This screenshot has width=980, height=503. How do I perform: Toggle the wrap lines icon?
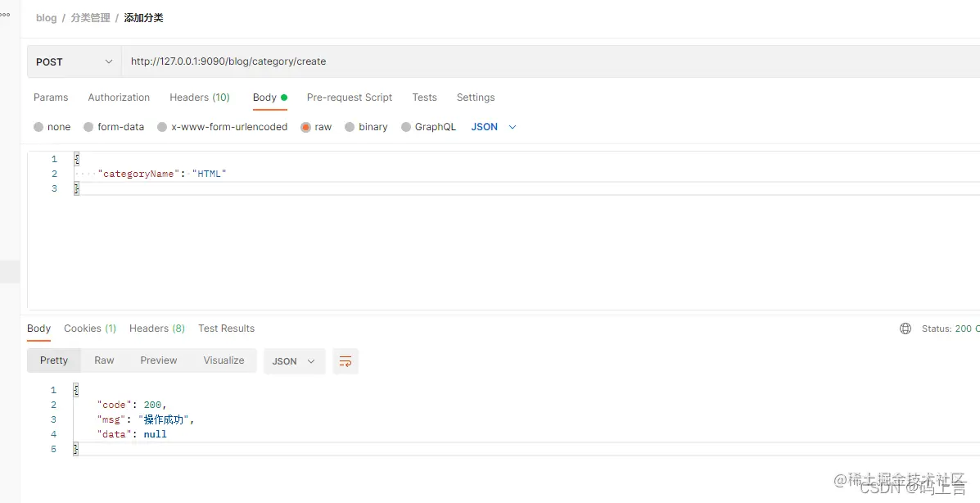[x=345, y=361]
